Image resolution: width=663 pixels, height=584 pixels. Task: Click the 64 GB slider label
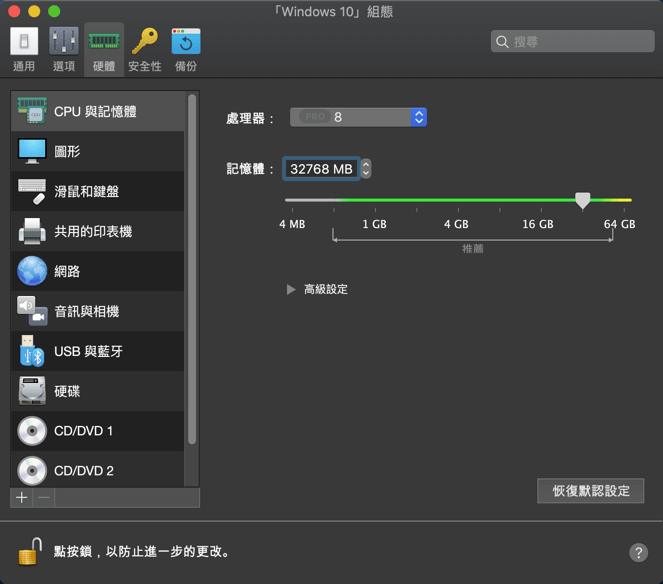pyautogui.click(x=619, y=224)
